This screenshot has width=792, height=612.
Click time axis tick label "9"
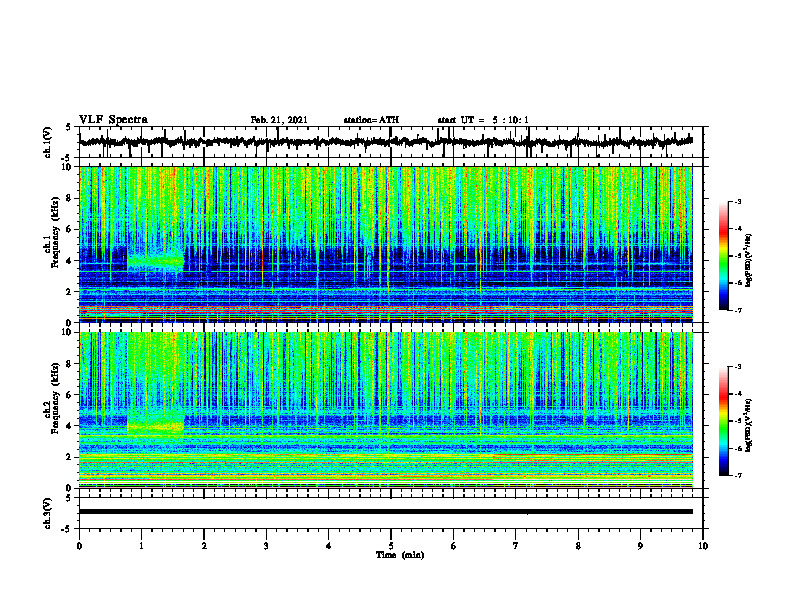(x=640, y=546)
